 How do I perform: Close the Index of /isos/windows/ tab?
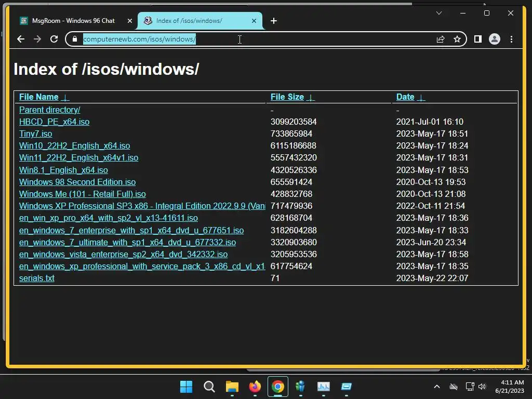(x=254, y=21)
